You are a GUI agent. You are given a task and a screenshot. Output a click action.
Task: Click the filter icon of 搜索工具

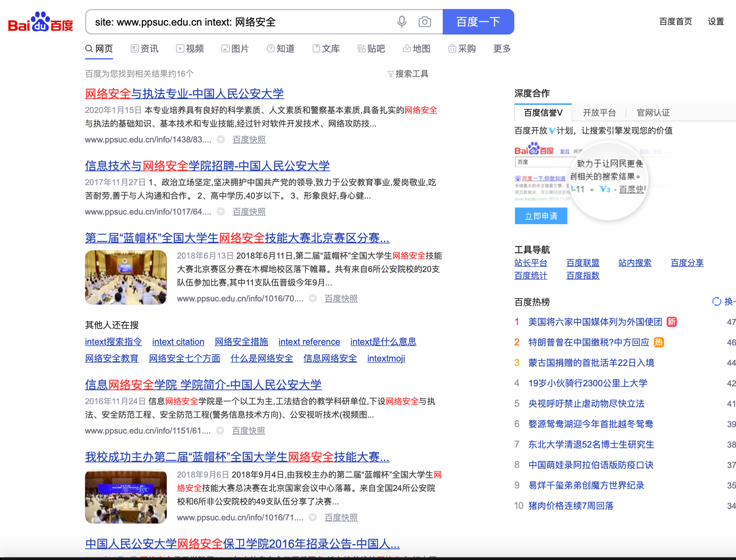pyautogui.click(x=390, y=74)
